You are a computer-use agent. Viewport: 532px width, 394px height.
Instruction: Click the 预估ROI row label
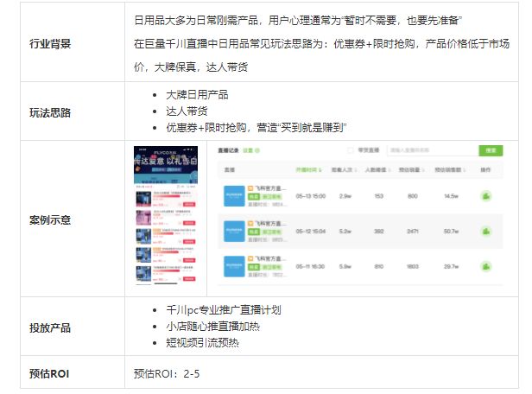[x=49, y=373]
